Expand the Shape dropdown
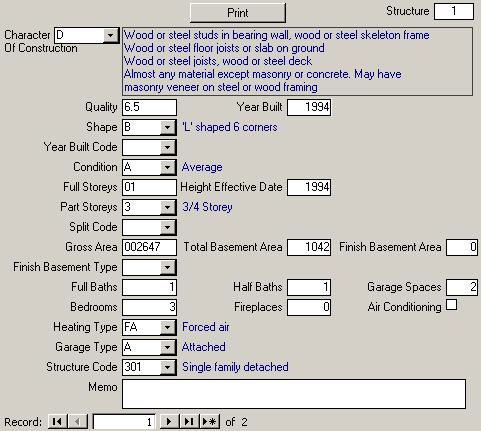The width and height of the screenshot is (481, 431). (x=167, y=127)
